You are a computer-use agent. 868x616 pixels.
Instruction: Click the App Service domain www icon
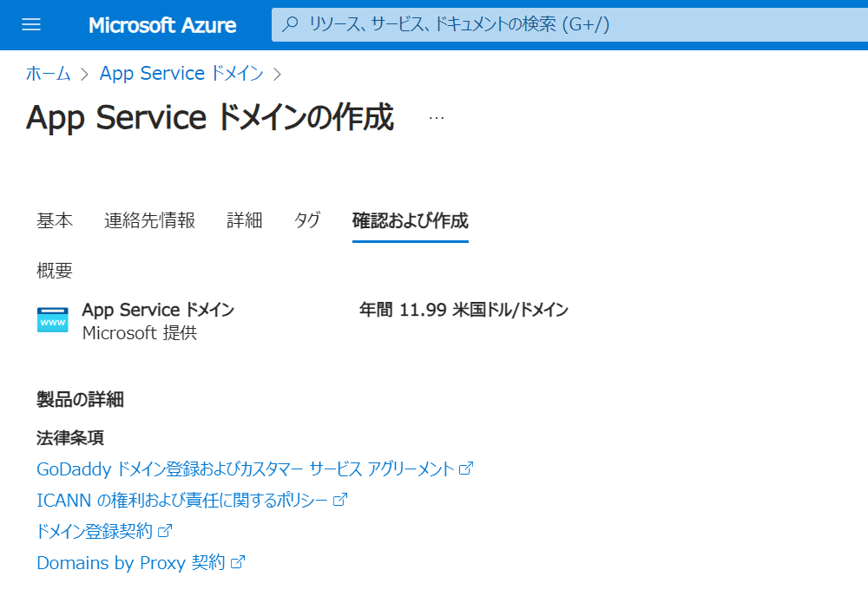[53, 320]
